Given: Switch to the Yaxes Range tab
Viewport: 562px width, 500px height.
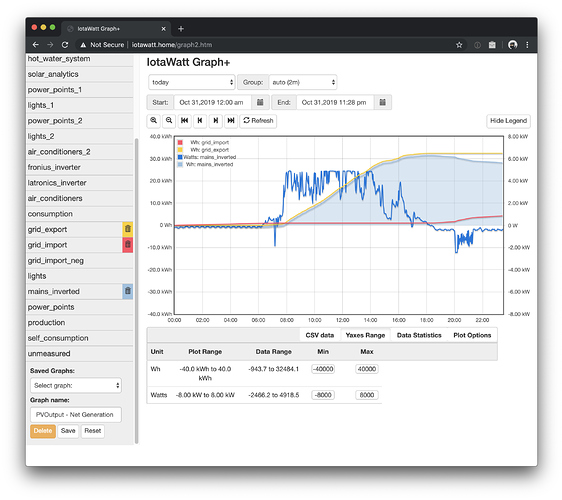Looking at the screenshot, I should coord(365,335).
